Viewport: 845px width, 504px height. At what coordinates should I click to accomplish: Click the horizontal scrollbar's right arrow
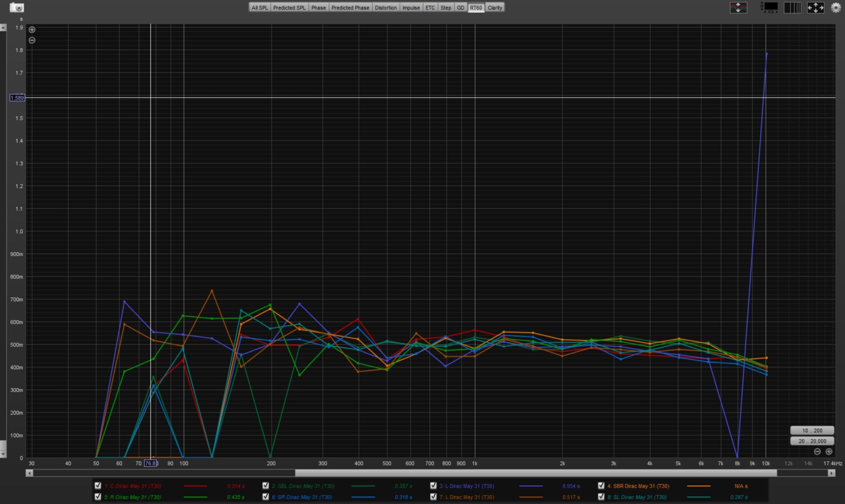[x=831, y=473]
